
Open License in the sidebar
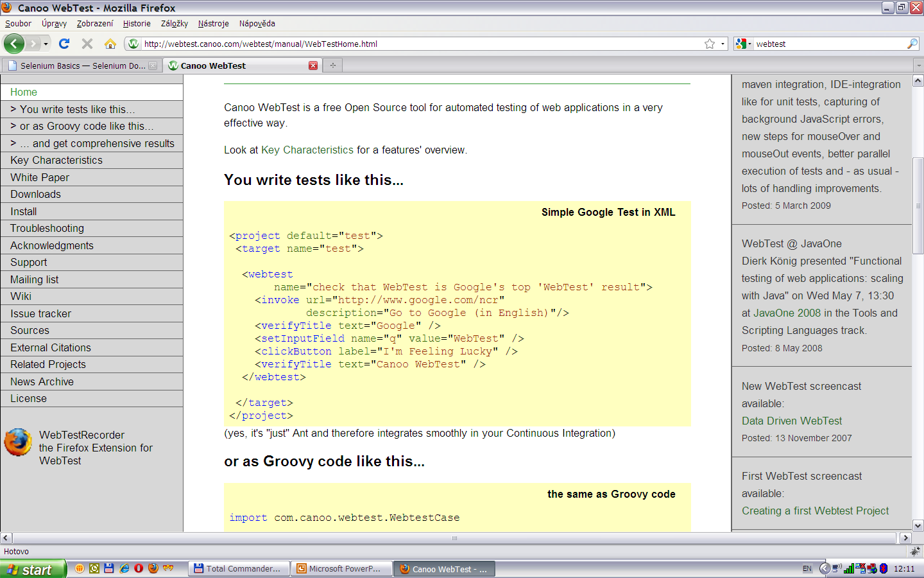(92, 398)
